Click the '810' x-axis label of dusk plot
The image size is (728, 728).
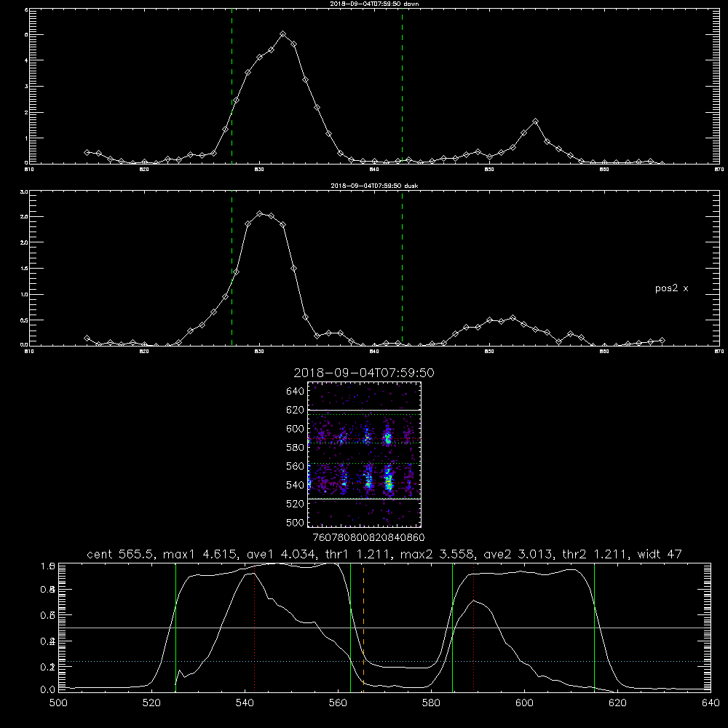click(x=29, y=352)
